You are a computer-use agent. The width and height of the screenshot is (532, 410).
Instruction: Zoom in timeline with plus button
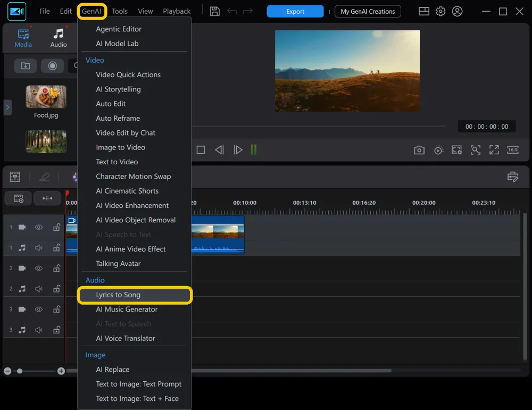pos(61,371)
